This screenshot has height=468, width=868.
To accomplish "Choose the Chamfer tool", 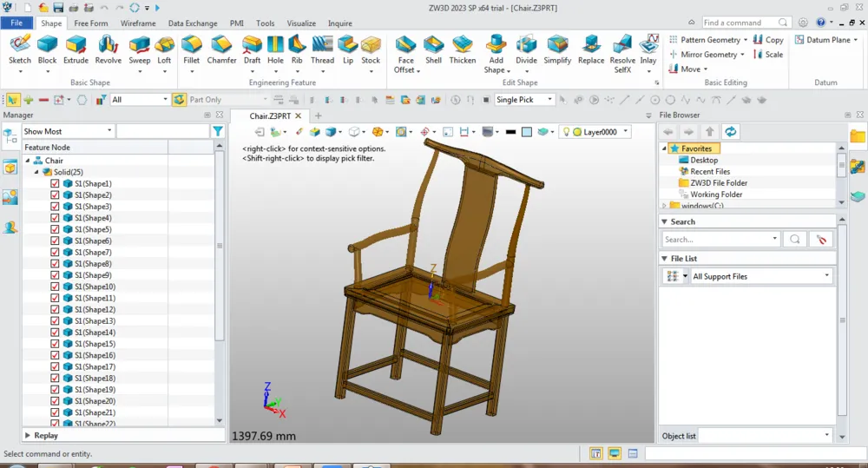I will point(221,49).
